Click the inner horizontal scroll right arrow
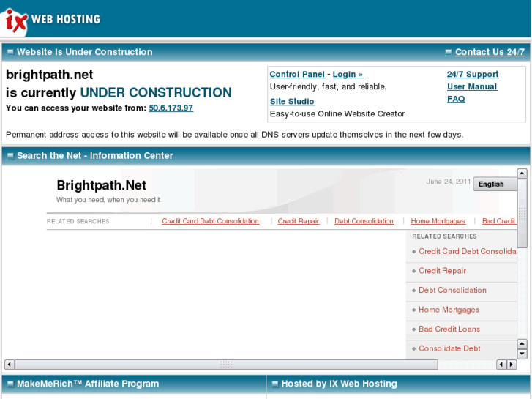Viewport: 532px width, 399px height. [512, 365]
